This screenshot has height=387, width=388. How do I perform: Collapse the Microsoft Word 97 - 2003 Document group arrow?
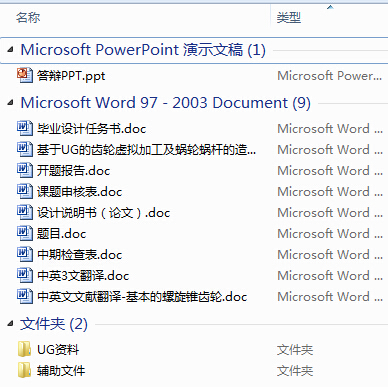11,103
